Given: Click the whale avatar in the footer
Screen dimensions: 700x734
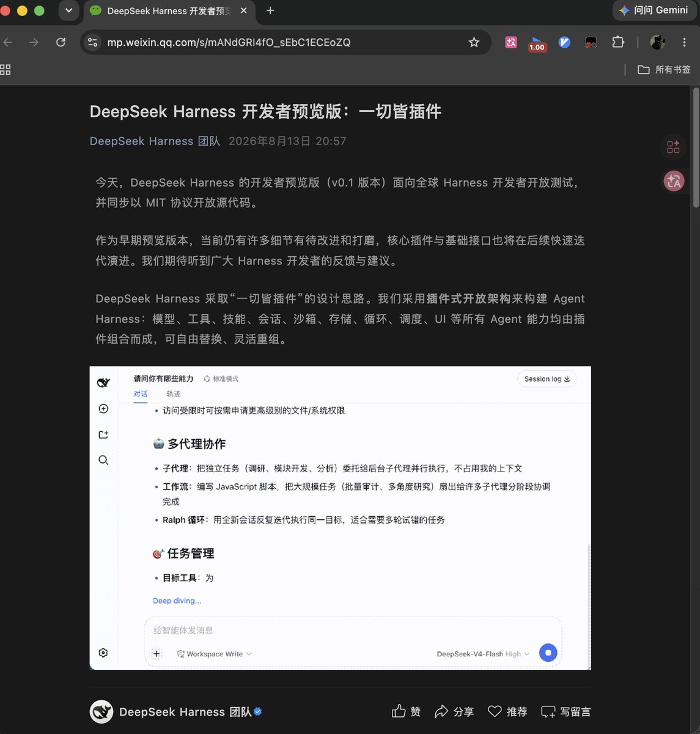Looking at the screenshot, I should click(x=101, y=712).
